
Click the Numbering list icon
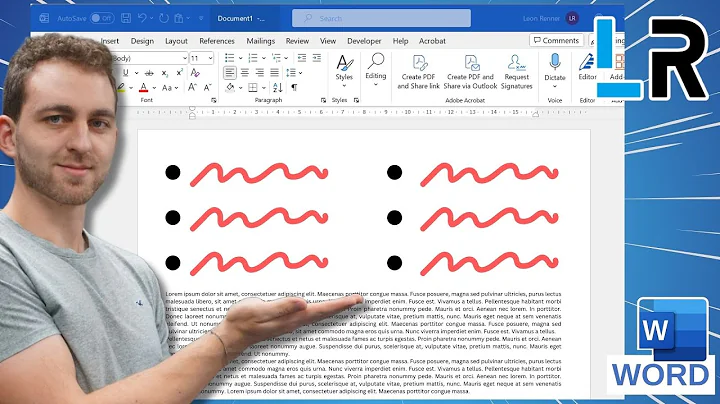[253, 58]
